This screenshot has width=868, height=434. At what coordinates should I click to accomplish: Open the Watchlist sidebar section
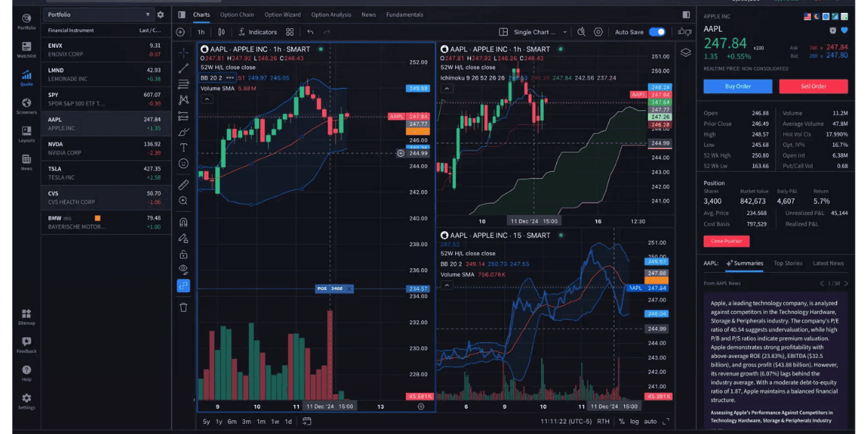(x=26, y=49)
